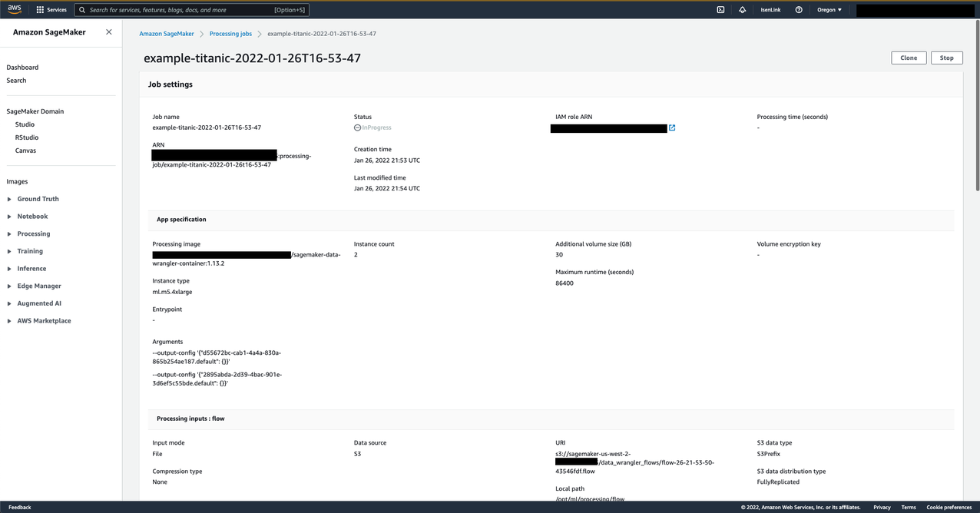
Task: Select compression type value None
Action: (x=160, y=482)
